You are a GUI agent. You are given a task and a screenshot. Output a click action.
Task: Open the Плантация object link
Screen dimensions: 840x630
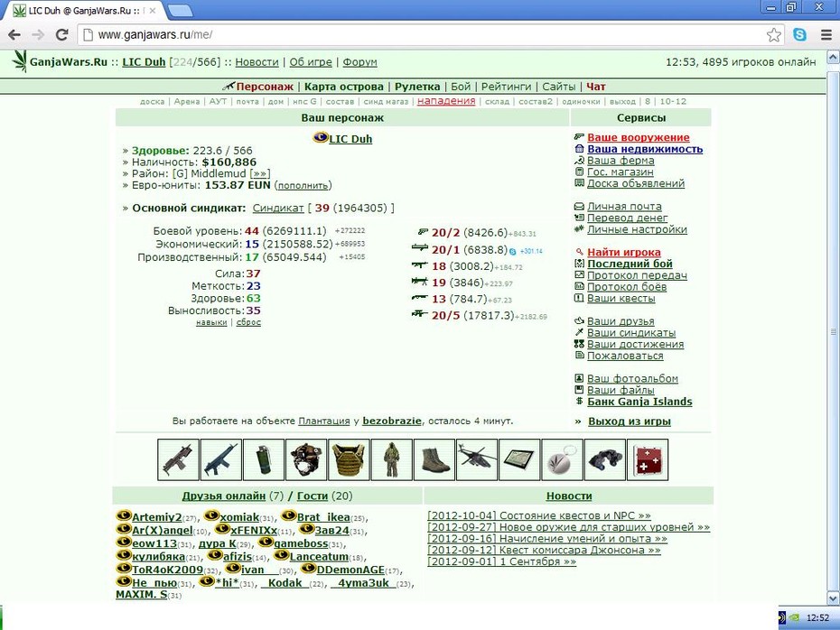pos(324,422)
